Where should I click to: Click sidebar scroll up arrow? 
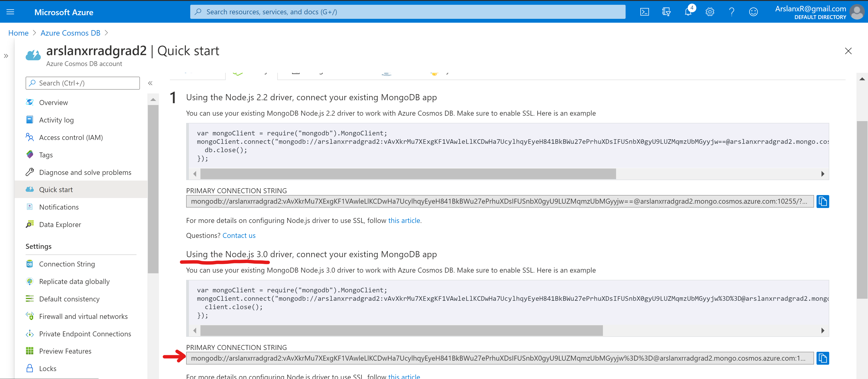click(153, 100)
